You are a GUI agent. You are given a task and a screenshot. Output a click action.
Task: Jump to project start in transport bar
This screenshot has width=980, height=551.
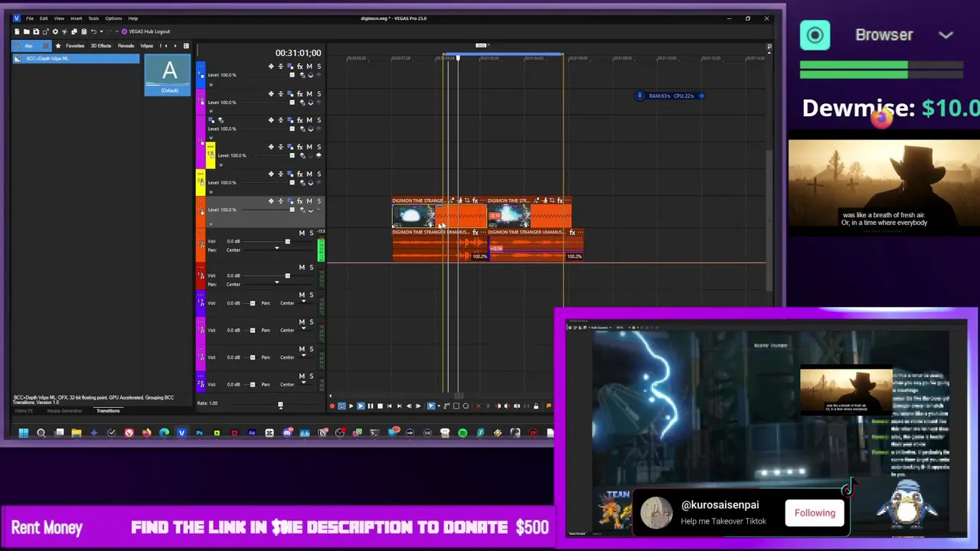click(x=390, y=406)
